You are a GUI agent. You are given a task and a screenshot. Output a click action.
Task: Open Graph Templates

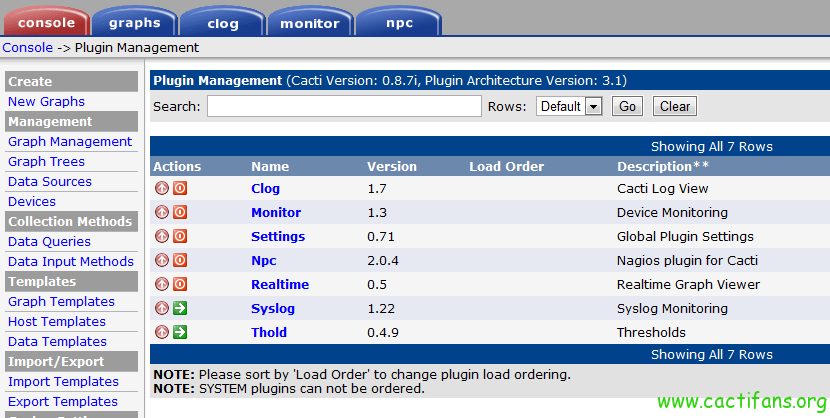[x=61, y=302]
